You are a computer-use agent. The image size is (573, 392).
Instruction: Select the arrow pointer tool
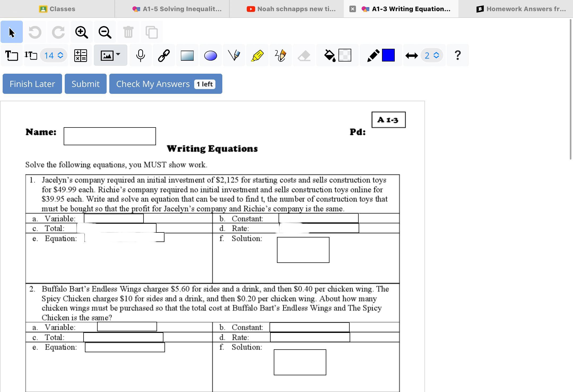coord(12,32)
